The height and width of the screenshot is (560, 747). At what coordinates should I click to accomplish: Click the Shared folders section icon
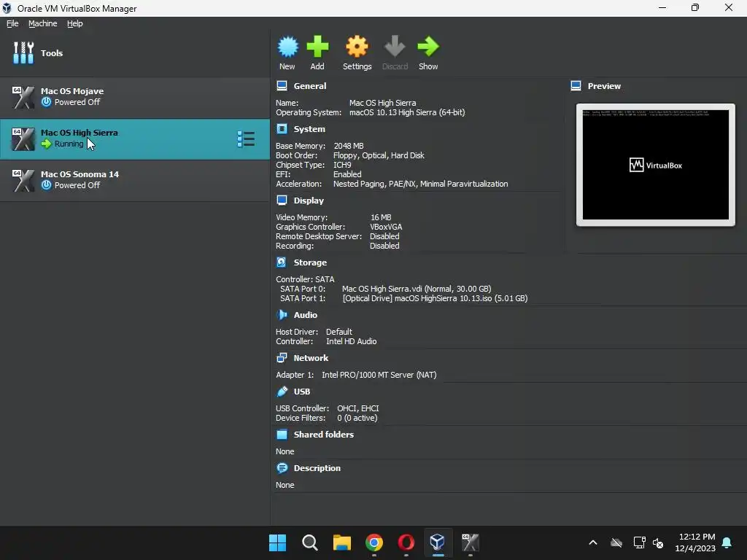[282, 435]
